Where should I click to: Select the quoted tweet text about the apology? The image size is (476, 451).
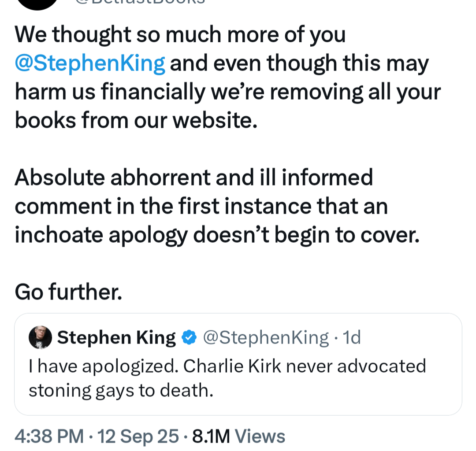pos(228,377)
